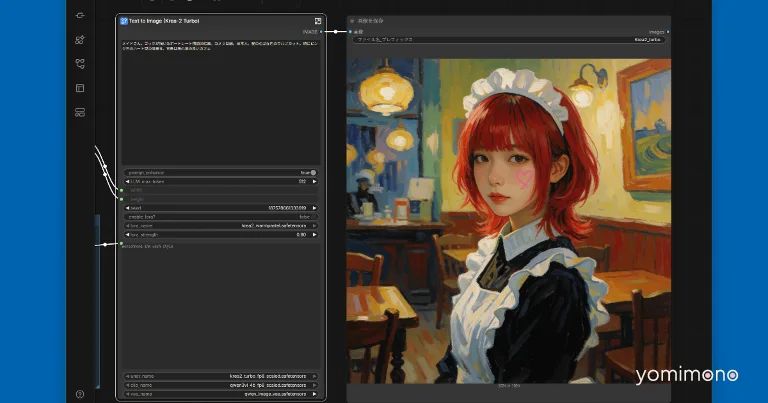Click the Text to Image (Krea-2 Turbo) node title
This screenshot has width=768, height=403.
[x=164, y=21]
